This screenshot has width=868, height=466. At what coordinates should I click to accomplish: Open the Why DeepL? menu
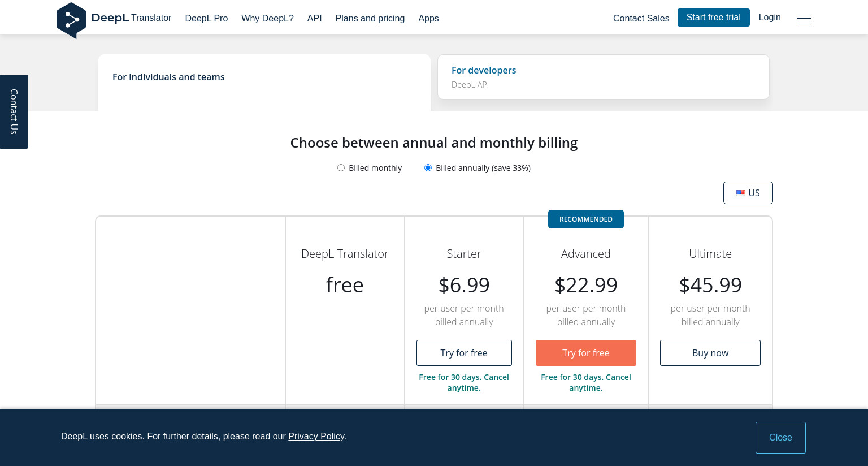click(267, 18)
